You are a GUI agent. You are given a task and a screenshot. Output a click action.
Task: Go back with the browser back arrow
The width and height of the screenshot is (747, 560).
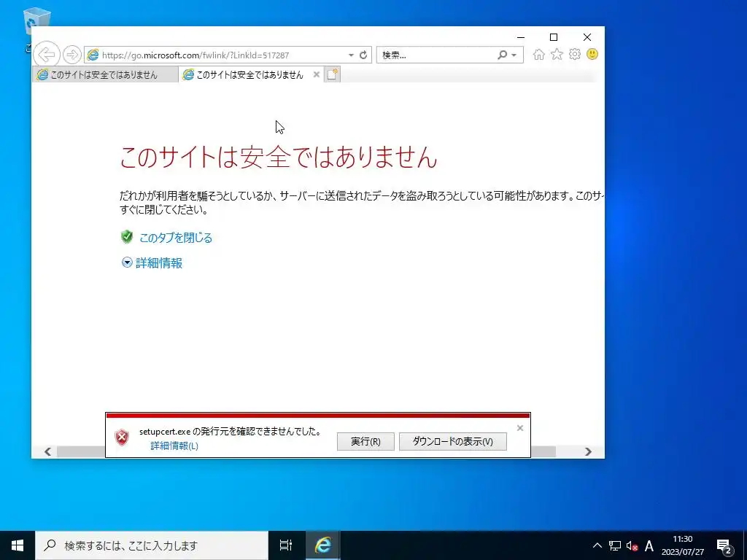[47, 55]
